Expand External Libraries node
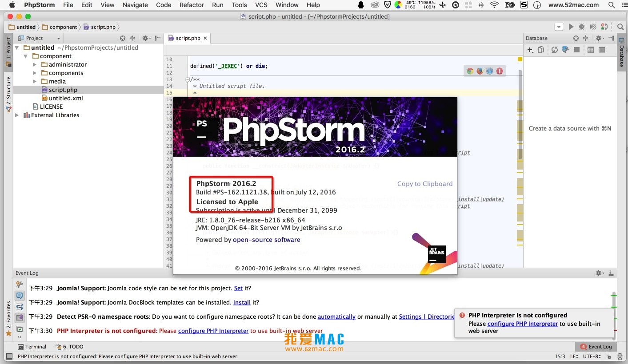Image resolution: width=628 pixels, height=364 pixels. pos(17,115)
